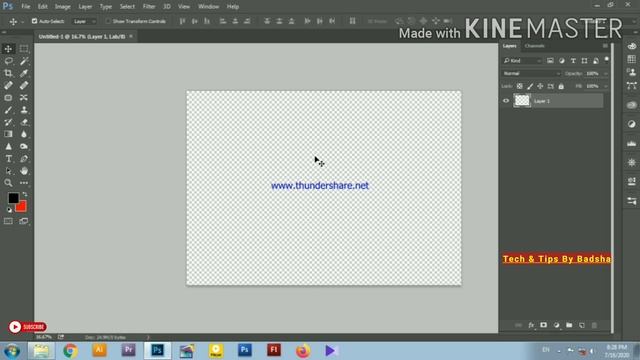
Task: Open Premiere Pro from the taskbar
Action: 128,351
